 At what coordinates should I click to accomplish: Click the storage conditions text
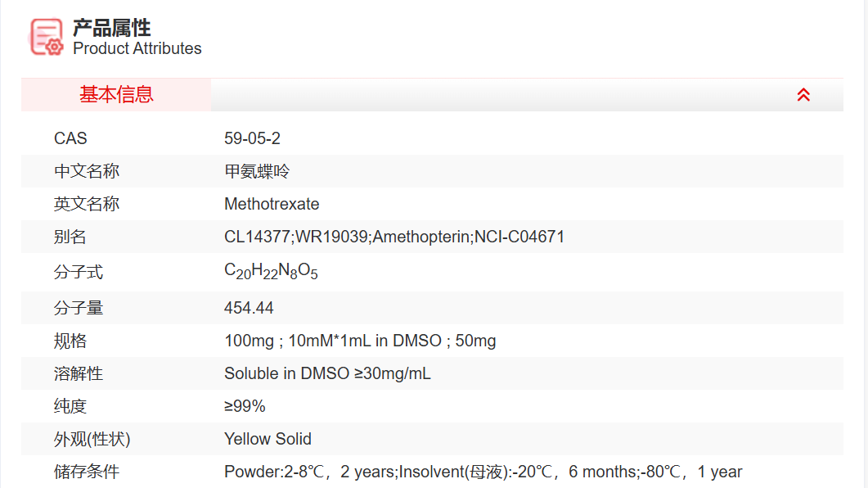click(483, 472)
